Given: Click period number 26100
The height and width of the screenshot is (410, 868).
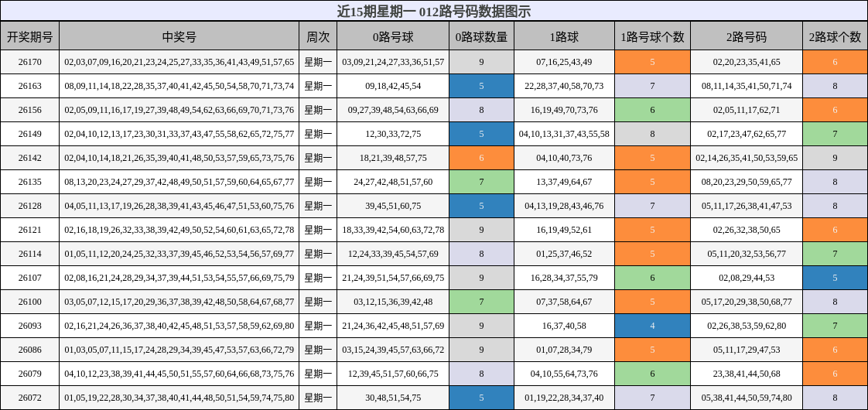Looking at the screenshot, I should click(x=30, y=302).
